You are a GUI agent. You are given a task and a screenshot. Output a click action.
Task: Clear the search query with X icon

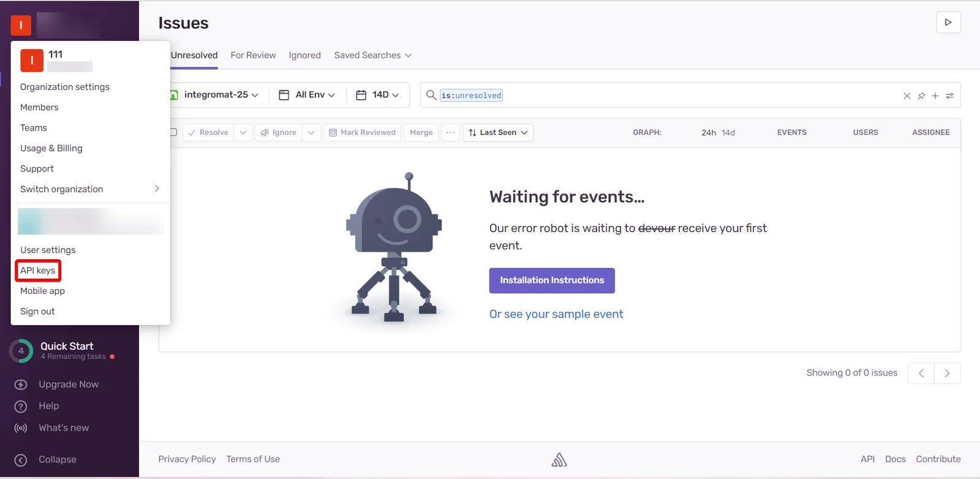coord(907,96)
